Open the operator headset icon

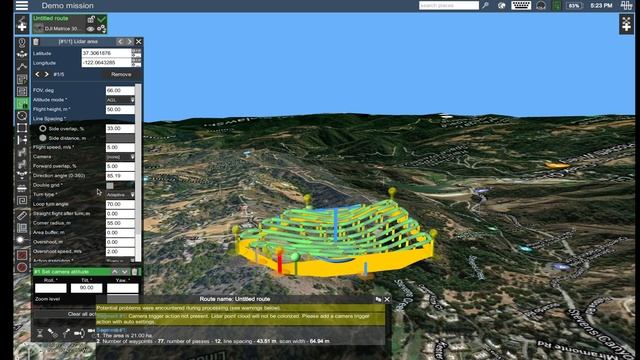point(541,5)
